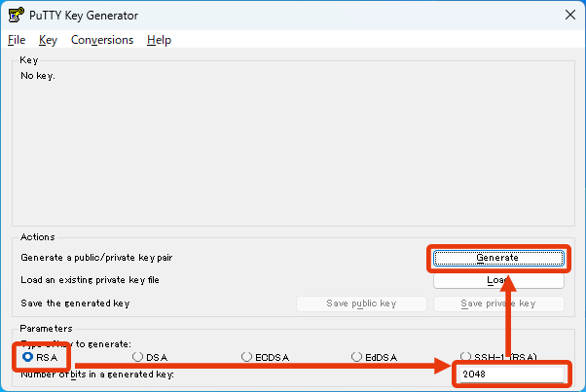Click the 'Load an existing private key file' label
Image resolution: width=586 pixels, height=392 pixels.
[x=91, y=280]
